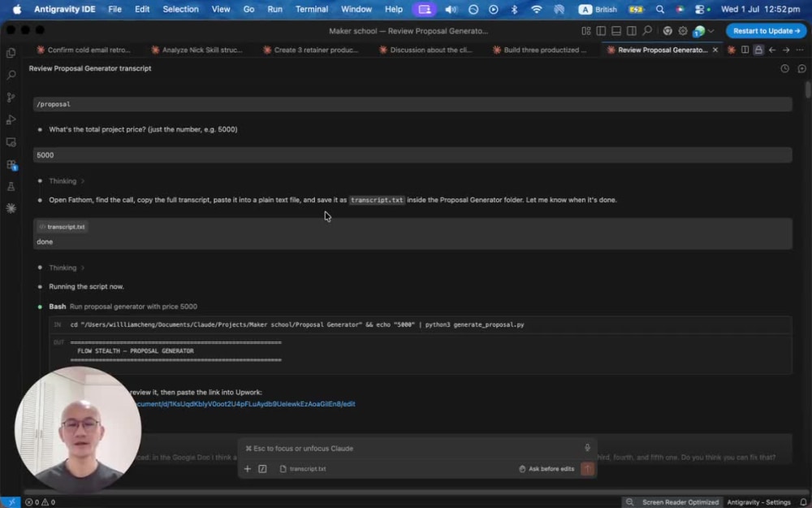The height and width of the screenshot is (508, 812).
Task: Open the account avatar with badge
Action: tap(699, 32)
